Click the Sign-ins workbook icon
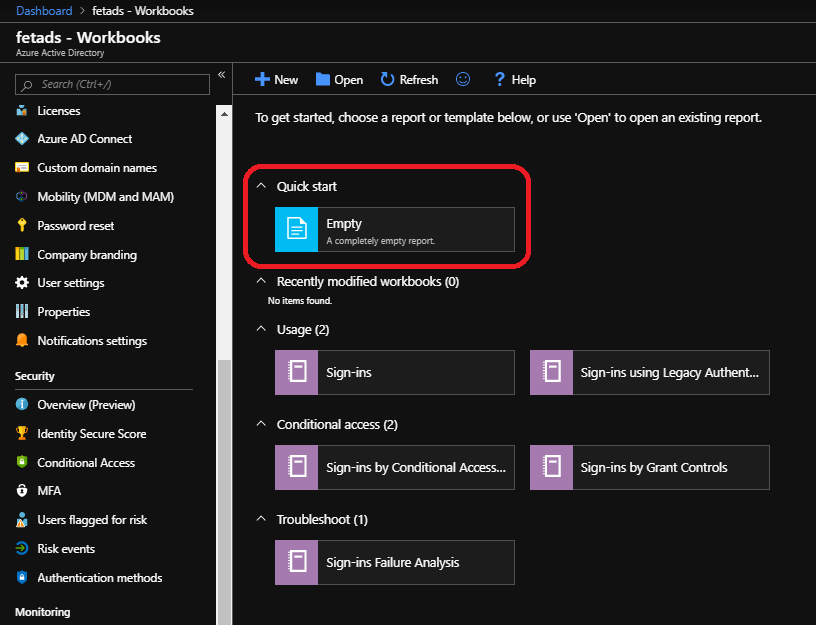Viewport: 816px width, 625px height. pos(296,372)
